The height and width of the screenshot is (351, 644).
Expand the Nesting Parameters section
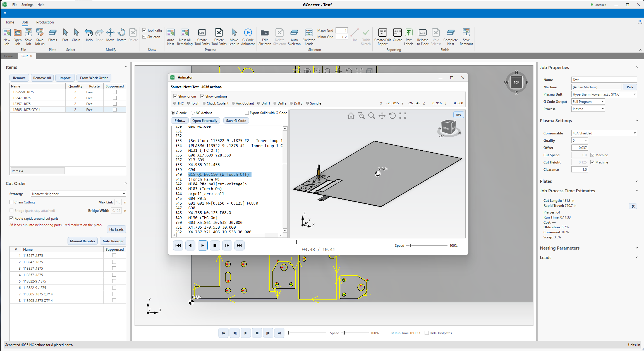tap(636, 248)
